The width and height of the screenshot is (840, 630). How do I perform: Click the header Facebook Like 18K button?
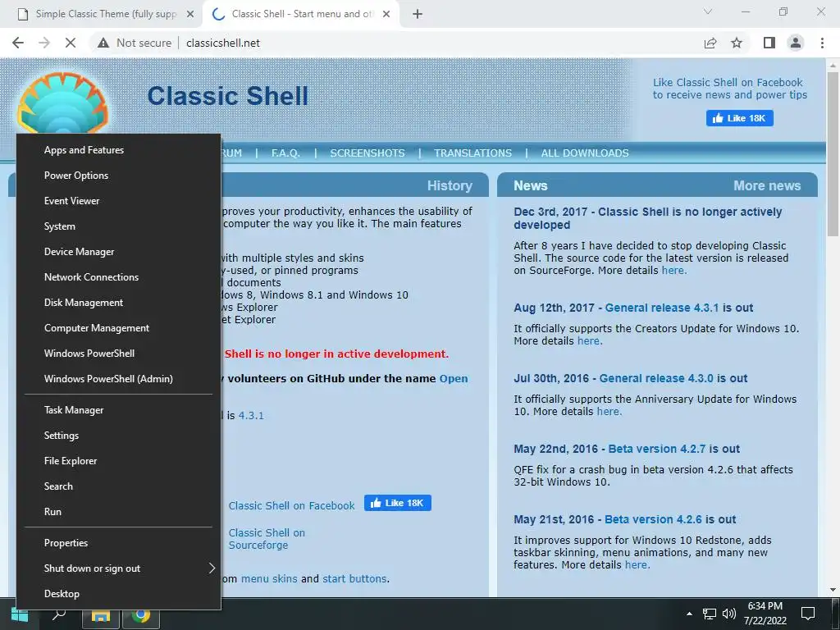click(740, 118)
